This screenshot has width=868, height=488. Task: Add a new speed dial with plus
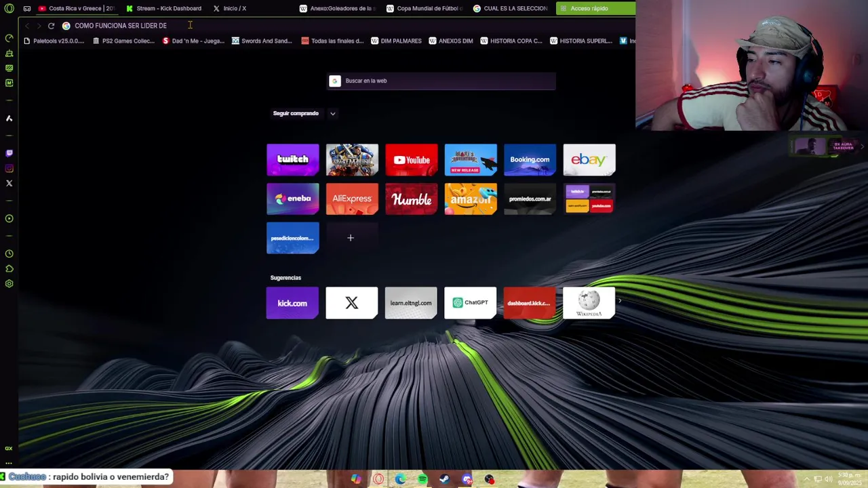[x=351, y=238]
